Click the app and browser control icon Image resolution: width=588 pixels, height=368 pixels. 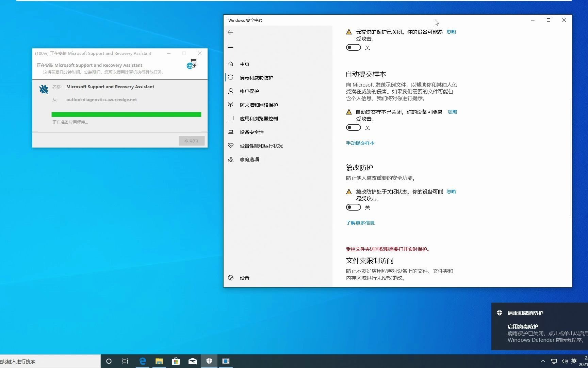[x=231, y=118]
